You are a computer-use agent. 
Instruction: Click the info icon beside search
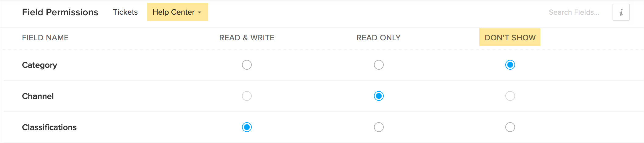(x=621, y=12)
